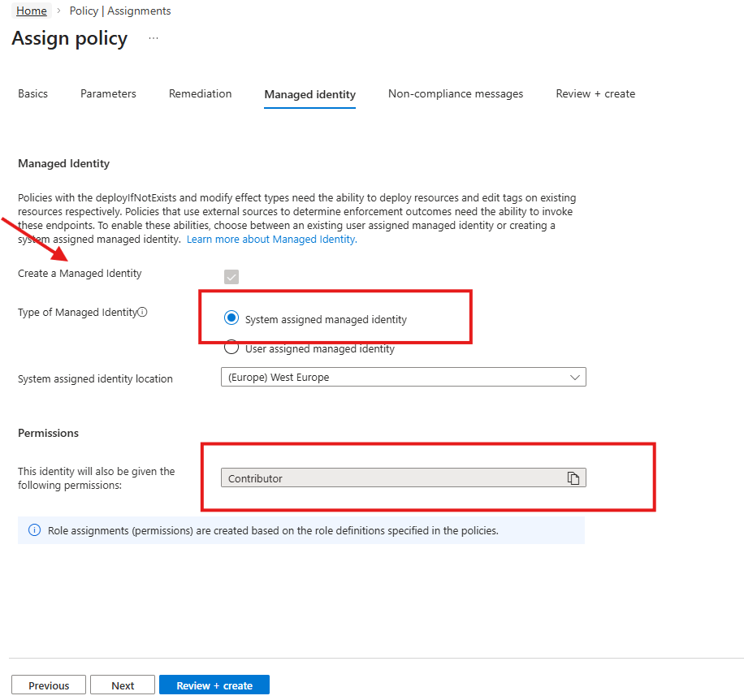
Task: Open the Non-compliance messages tab
Action: (x=456, y=94)
